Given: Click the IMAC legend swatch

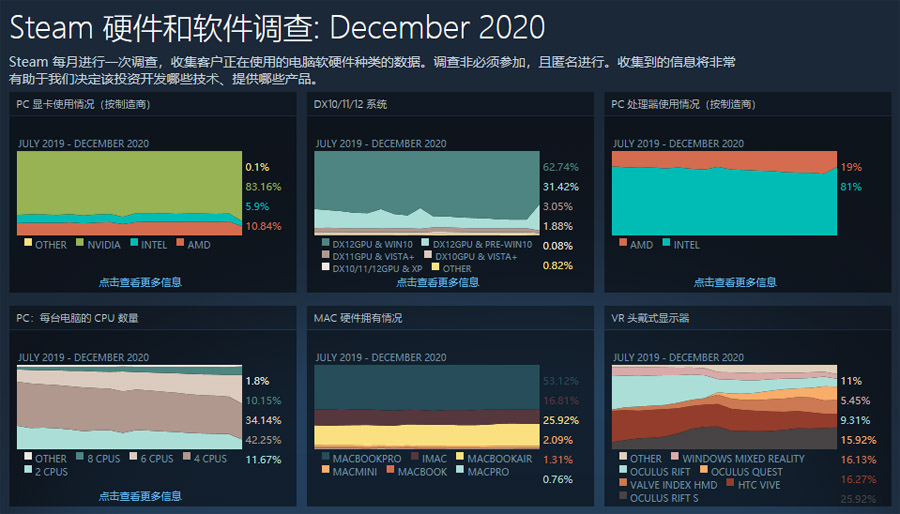Looking at the screenshot, I should pos(414,456).
